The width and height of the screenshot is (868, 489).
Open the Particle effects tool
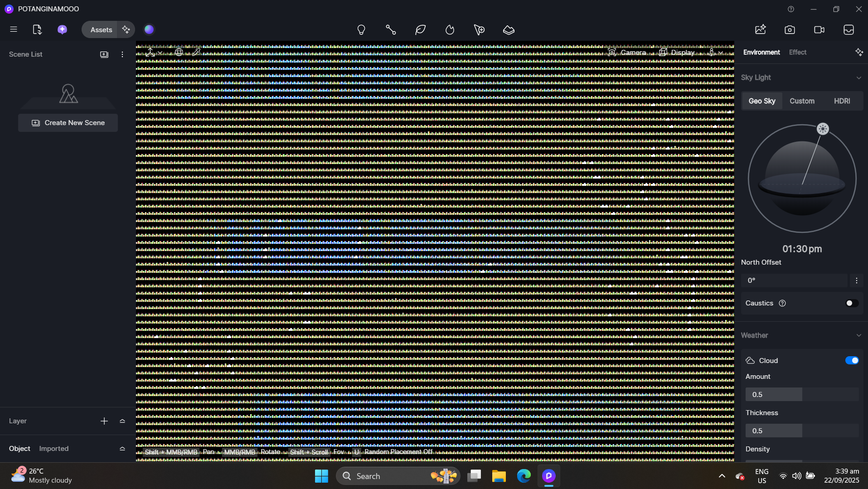(450, 29)
